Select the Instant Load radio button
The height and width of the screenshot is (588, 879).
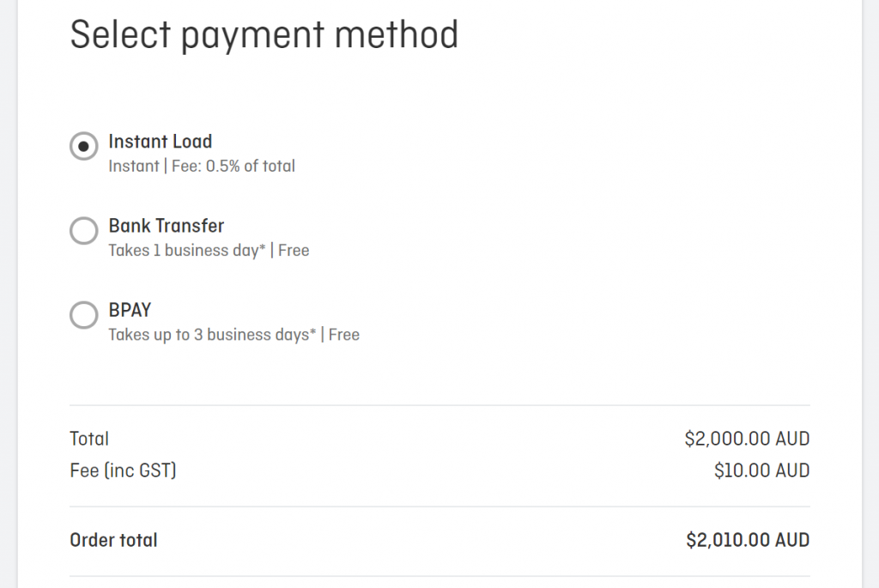pyautogui.click(x=83, y=146)
